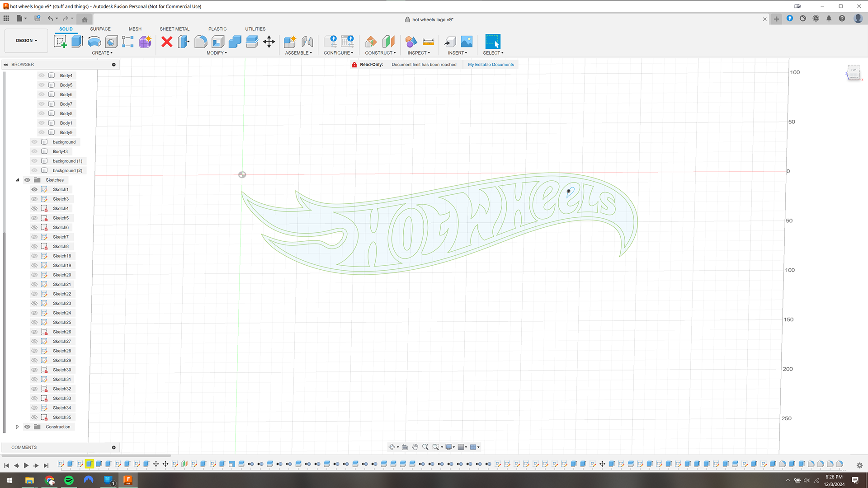Open the CONSTRUCT dropdown menu

(380, 53)
